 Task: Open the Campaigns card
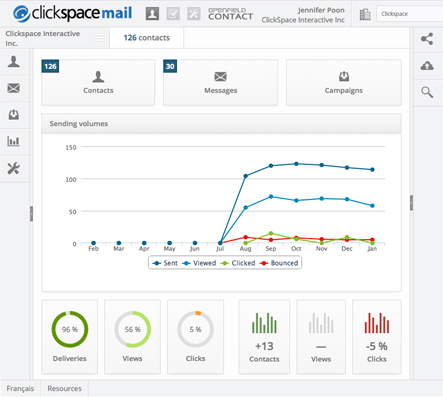pos(344,82)
